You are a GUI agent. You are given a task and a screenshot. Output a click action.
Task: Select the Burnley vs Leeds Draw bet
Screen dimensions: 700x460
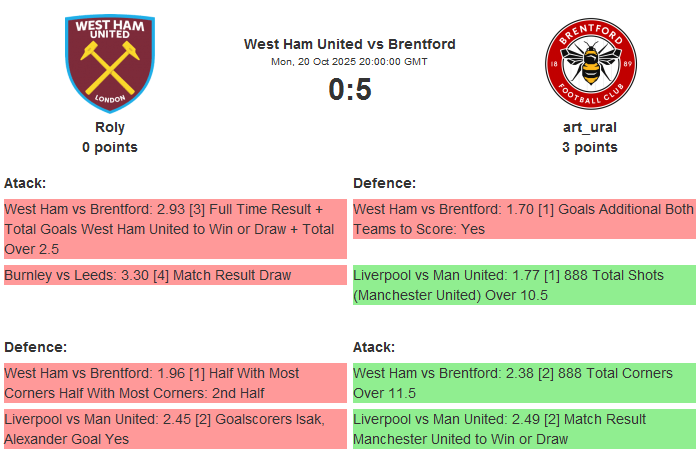coord(175,275)
